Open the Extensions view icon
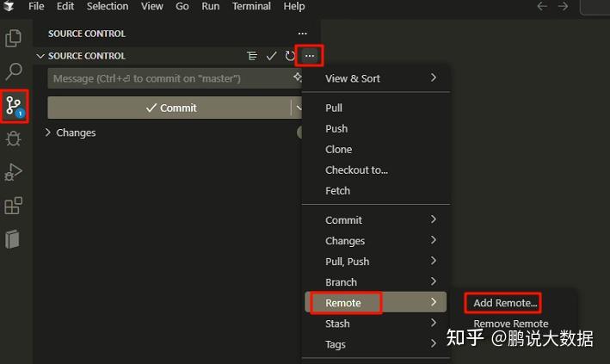 [x=13, y=207]
